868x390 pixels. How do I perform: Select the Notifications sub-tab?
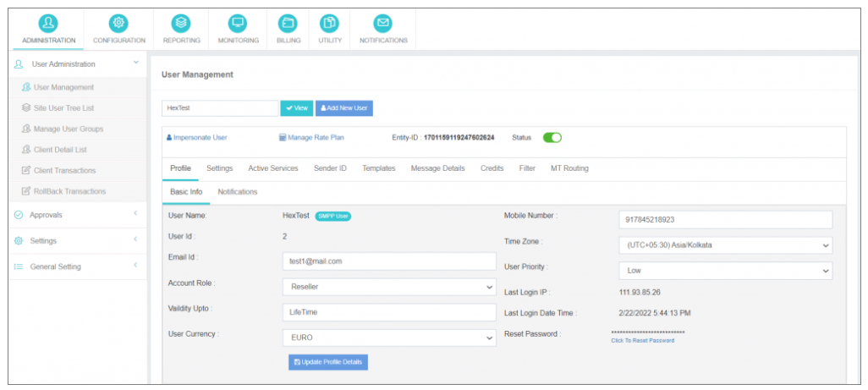[x=238, y=193]
